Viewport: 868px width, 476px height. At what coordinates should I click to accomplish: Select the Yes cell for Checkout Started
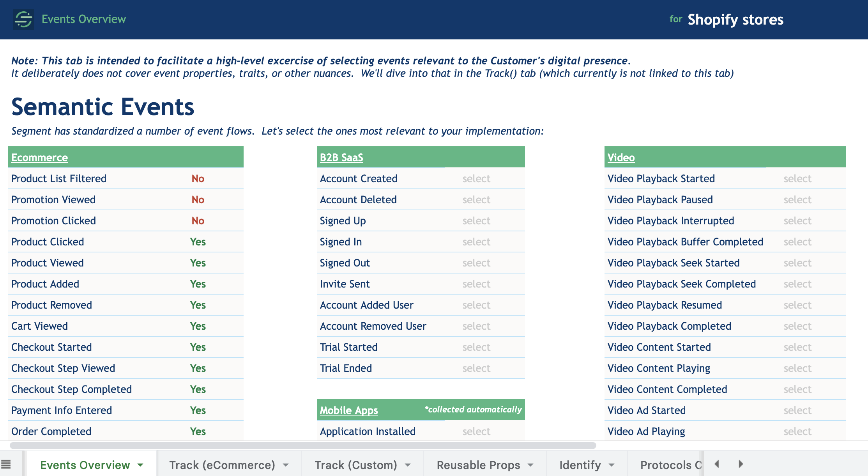(198, 347)
